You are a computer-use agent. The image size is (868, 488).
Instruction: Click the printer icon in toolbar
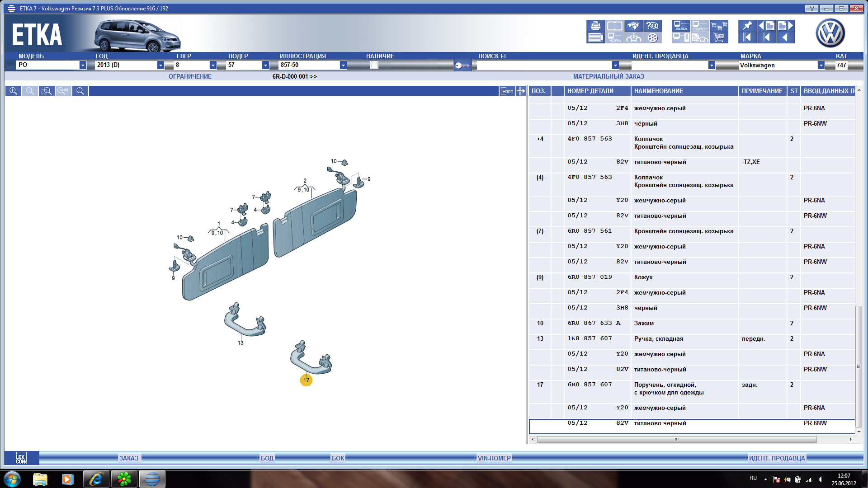click(x=595, y=26)
